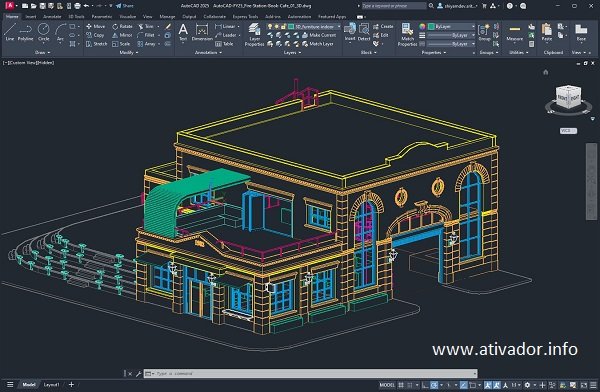Image resolution: width=600 pixels, height=392 pixels.
Task: Click the Paste tool
Action: coord(547,32)
